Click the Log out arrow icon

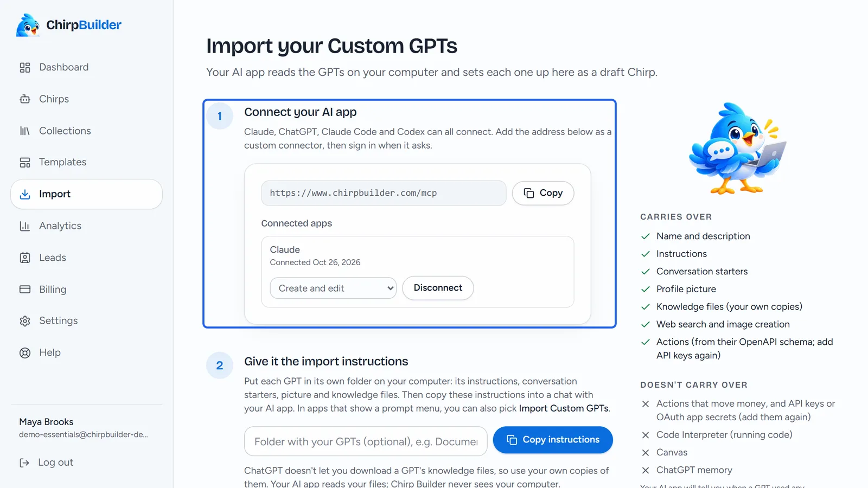24,463
